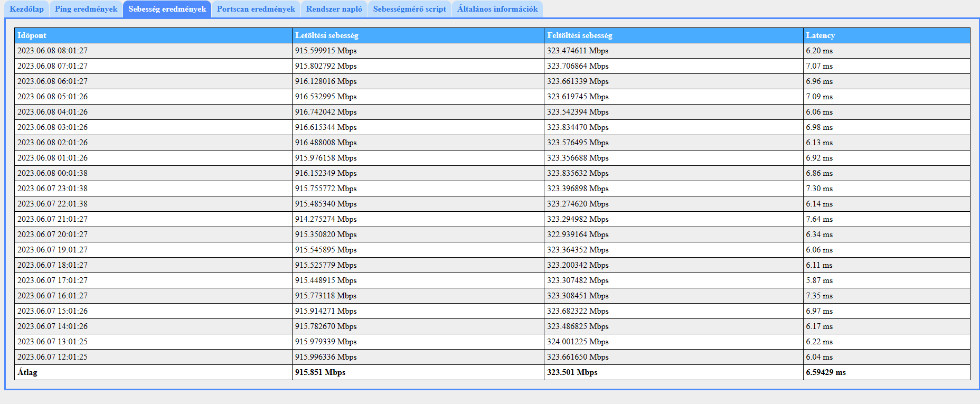Click latency value 6.04 ms

tap(819, 357)
